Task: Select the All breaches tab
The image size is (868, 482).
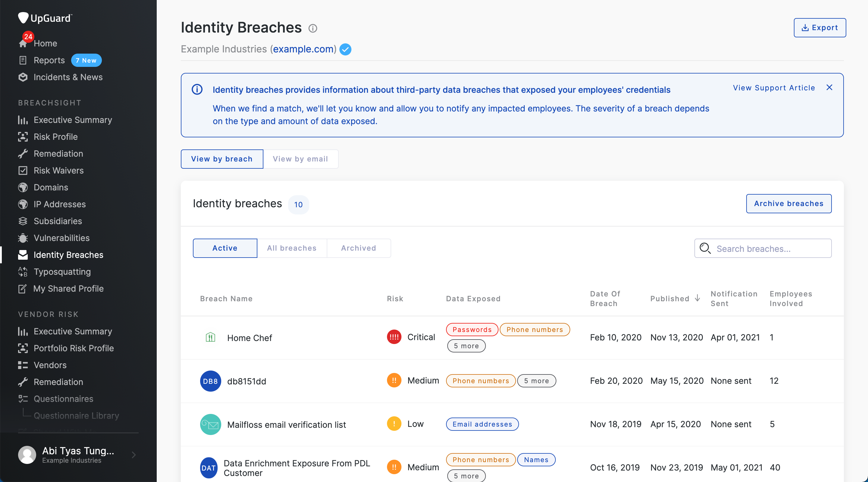Action: (291, 248)
